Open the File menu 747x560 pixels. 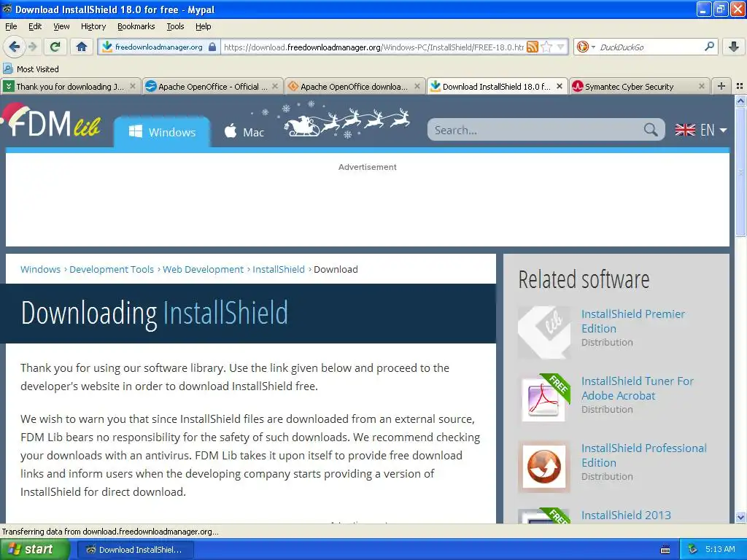click(11, 26)
